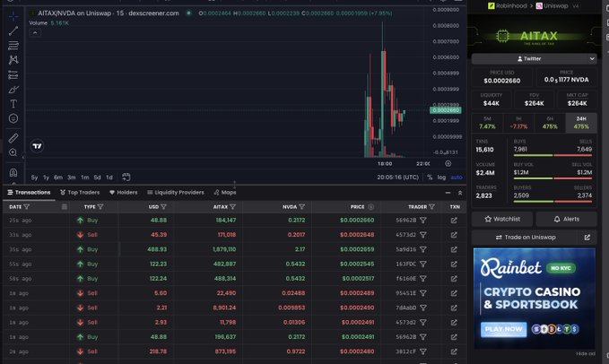Screen dimensions: 609x364
Task: Add AITAX to Watchlist
Action: 502,220
